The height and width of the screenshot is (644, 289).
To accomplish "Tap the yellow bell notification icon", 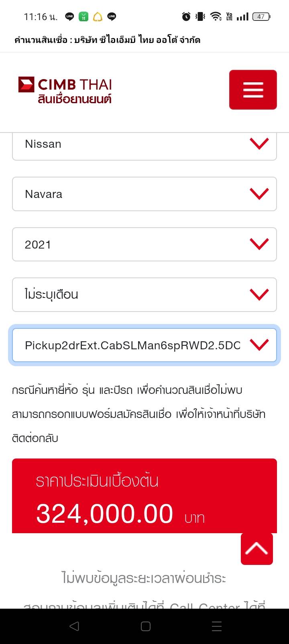I will tap(98, 16).
